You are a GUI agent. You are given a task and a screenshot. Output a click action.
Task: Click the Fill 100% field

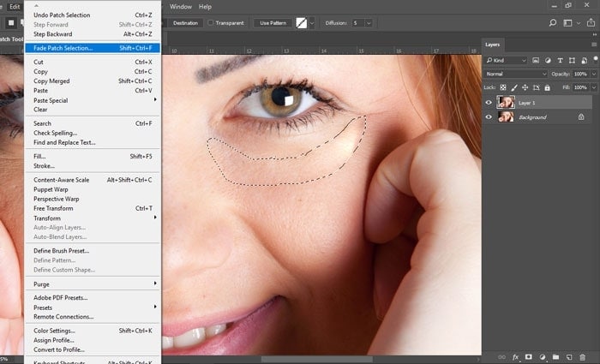pyautogui.click(x=580, y=87)
